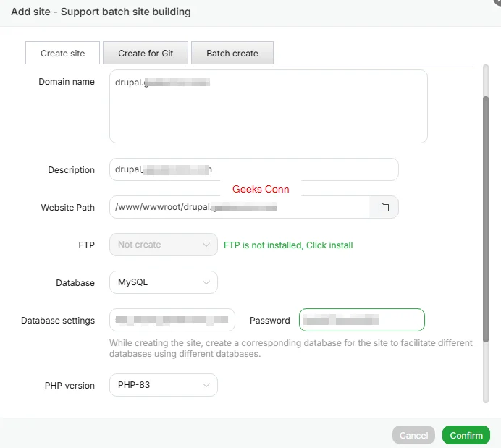Viewport: 501px width, 448px height.
Task: Expand the FTP Not create dropdown
Action: coord(164,245)
